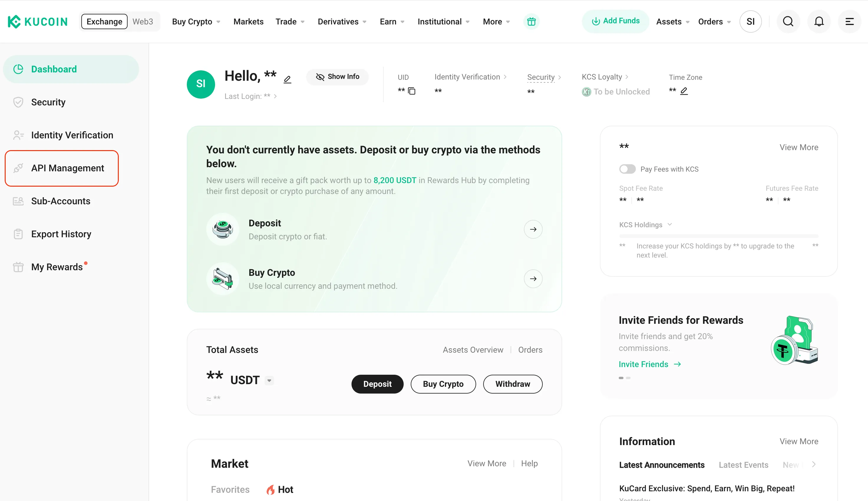868x501 pixels.
Task: Switch to Favorites market tab
Action: (230, 490)
